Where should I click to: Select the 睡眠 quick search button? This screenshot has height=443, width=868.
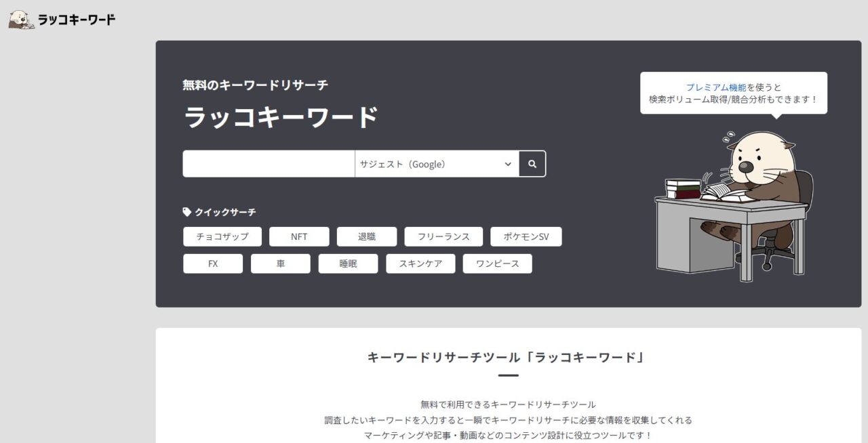pyautogui.click(x=348, y=263)
